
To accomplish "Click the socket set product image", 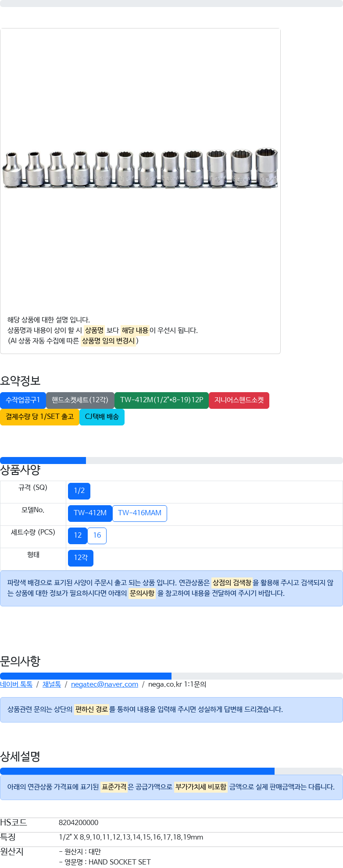I will click(140, 169).
